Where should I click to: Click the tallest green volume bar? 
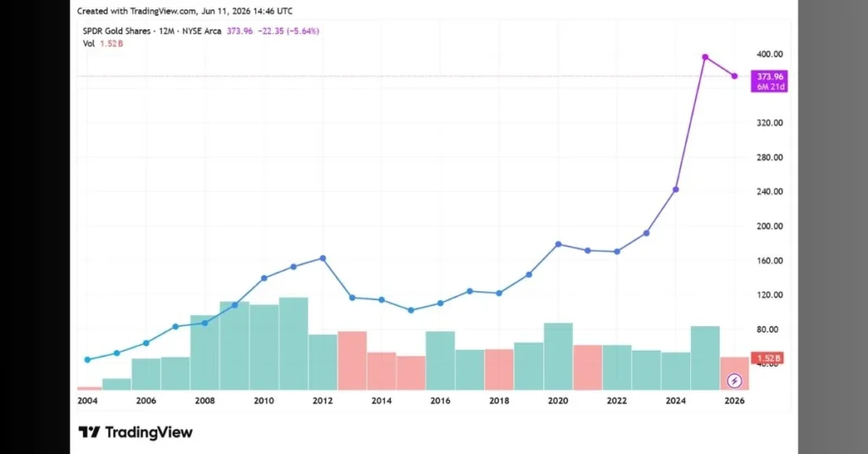(293, 344)
